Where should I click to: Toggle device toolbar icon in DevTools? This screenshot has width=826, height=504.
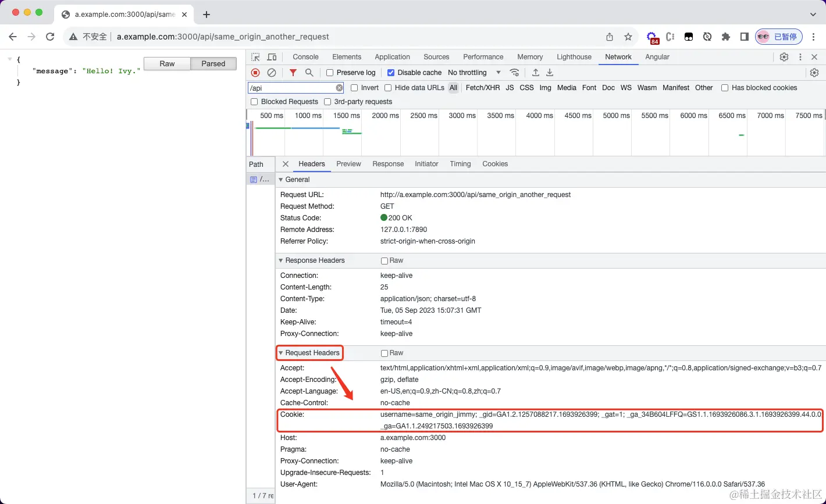(x=272, y=57)
